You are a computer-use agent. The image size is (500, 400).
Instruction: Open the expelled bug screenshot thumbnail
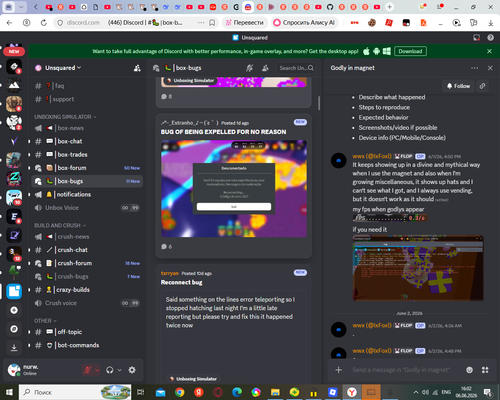(x=234, y=189)
